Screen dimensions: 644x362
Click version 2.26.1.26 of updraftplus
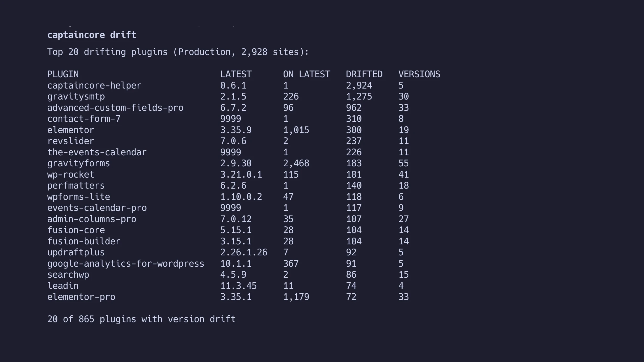coord(243,252)
